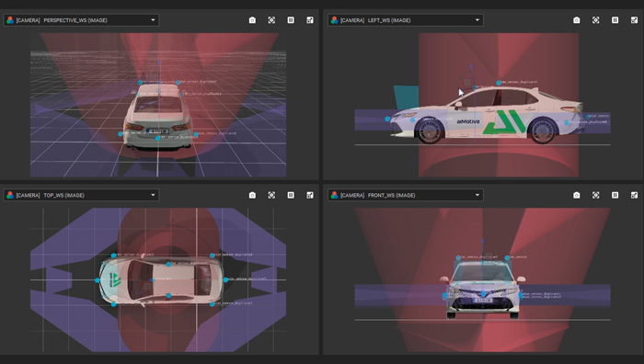
Task: Select sensor node above front wheel in LEFT_WS view
Action: click(x=412, y=119)
